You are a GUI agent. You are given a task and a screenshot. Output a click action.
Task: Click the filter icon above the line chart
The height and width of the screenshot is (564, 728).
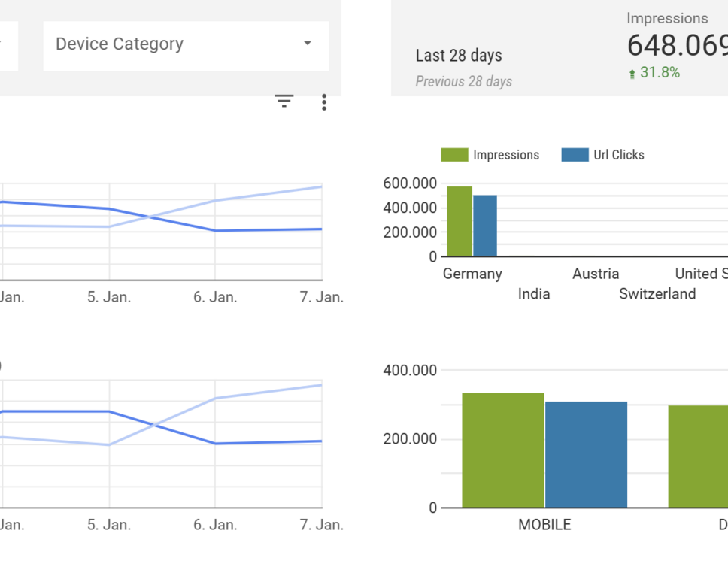click(x=284, y=102)
